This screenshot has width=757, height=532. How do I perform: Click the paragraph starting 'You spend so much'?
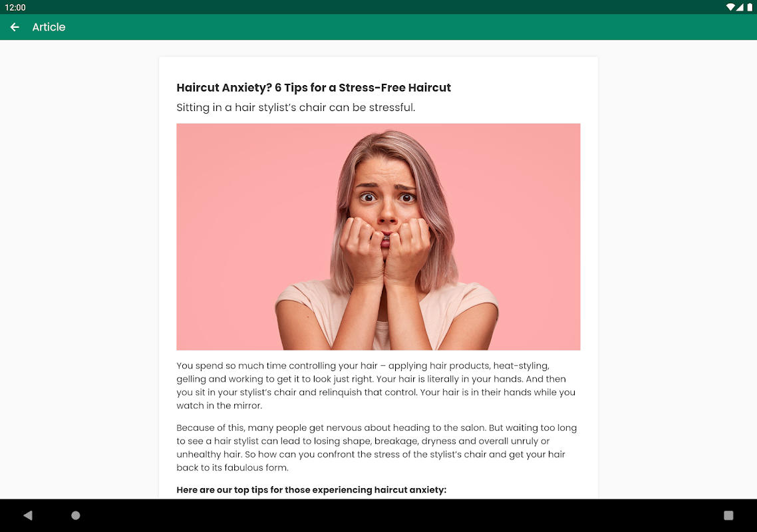[376, 385]
